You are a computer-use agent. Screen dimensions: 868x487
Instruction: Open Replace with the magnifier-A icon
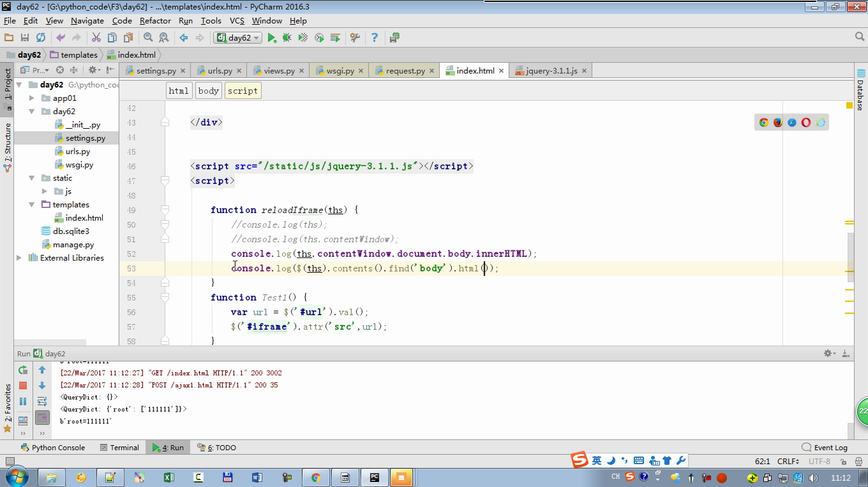164,38
